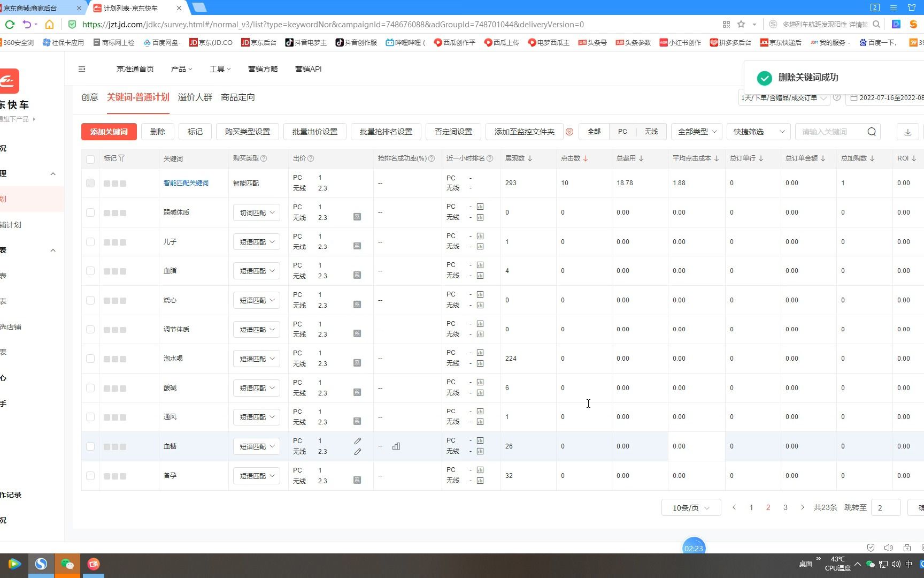Click the magnifier icon in keyword search box

click(x=872, y=132)
